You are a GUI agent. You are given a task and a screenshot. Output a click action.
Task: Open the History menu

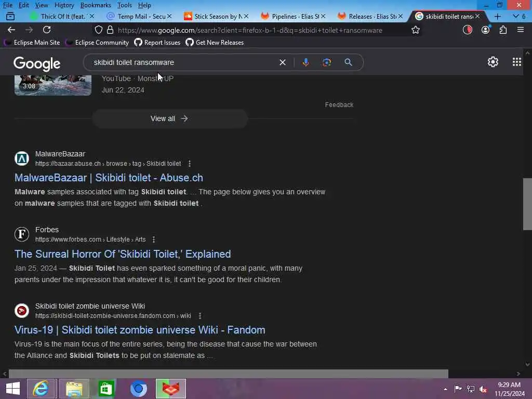pos(64,5)
